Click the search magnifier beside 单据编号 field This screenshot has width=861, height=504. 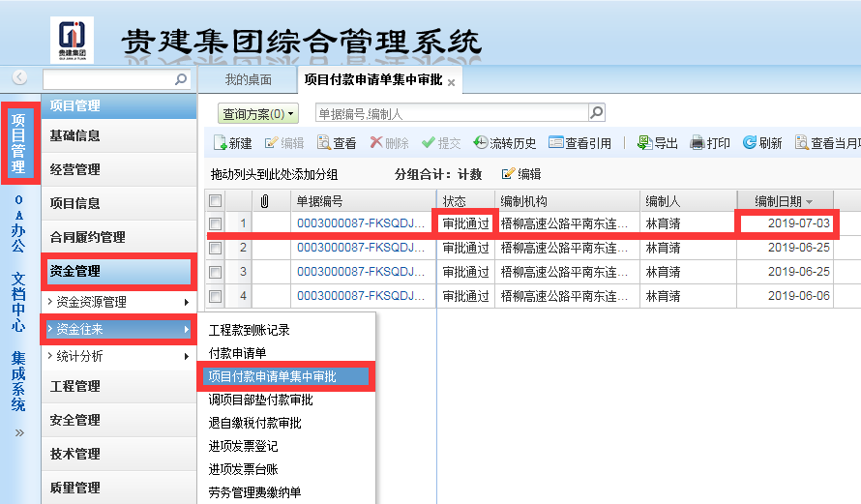tap(596, 112)
